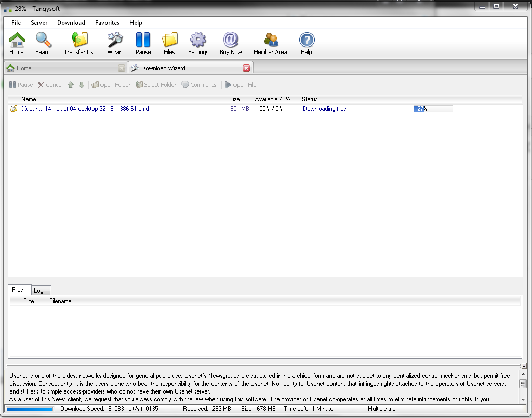Pause downloads via main toolbar Pause icon

pos(143,44)
